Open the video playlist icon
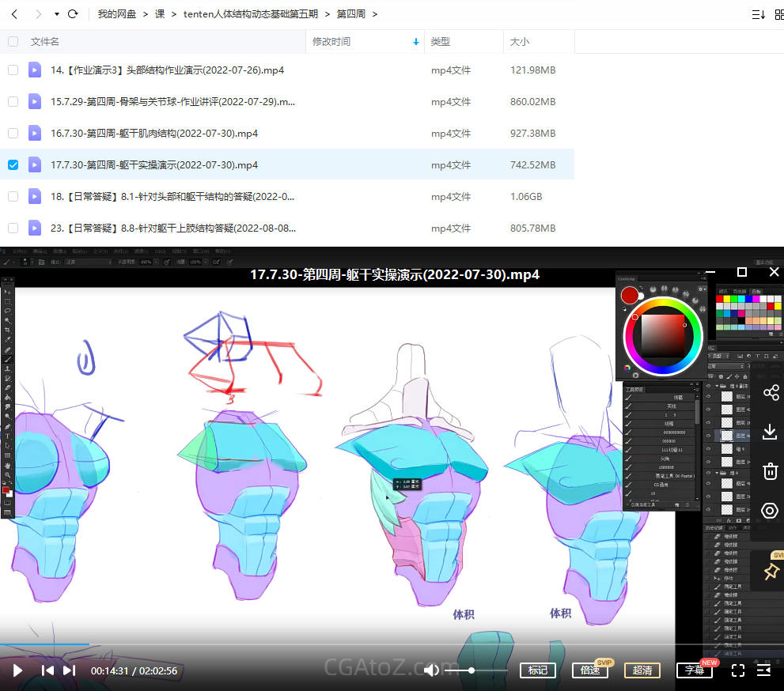The image size is (784, 691). [763, 670]
